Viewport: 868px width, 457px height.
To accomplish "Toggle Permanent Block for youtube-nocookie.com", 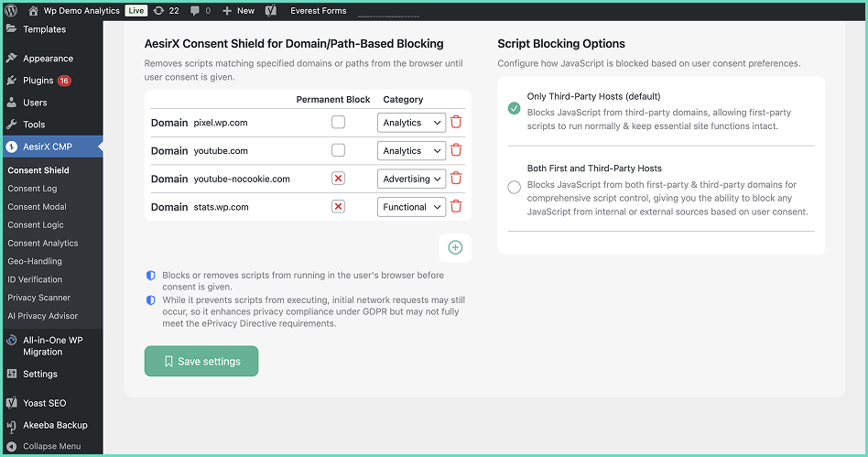I will [338, 179].
